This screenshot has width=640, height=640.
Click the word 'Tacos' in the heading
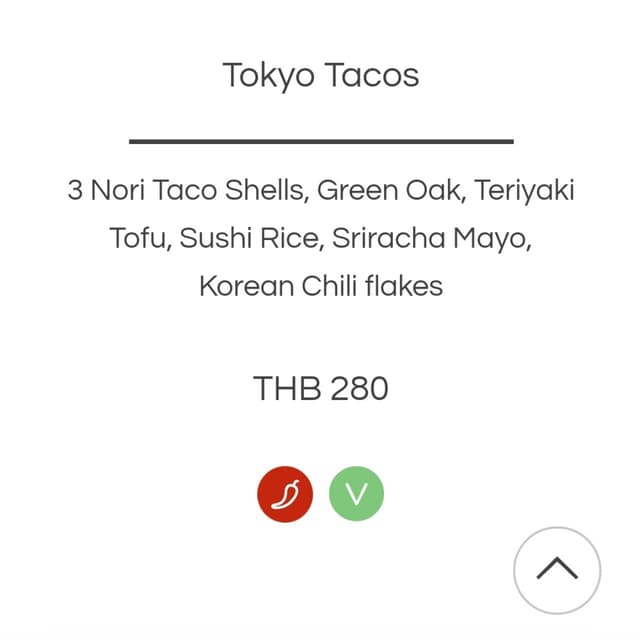[x=372, y=75]
